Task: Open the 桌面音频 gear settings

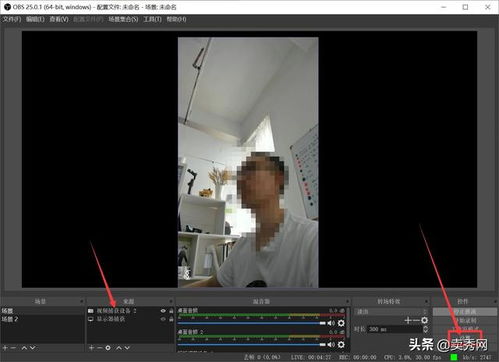Action: click(341, 323)
